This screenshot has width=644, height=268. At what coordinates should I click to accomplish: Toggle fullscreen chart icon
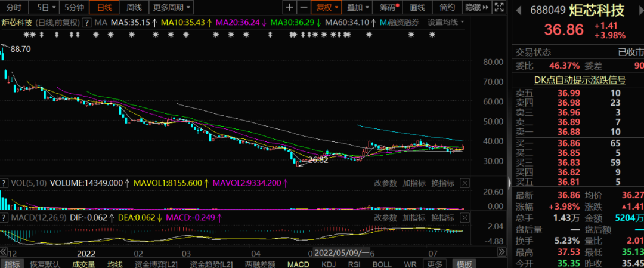coord(499,7)
